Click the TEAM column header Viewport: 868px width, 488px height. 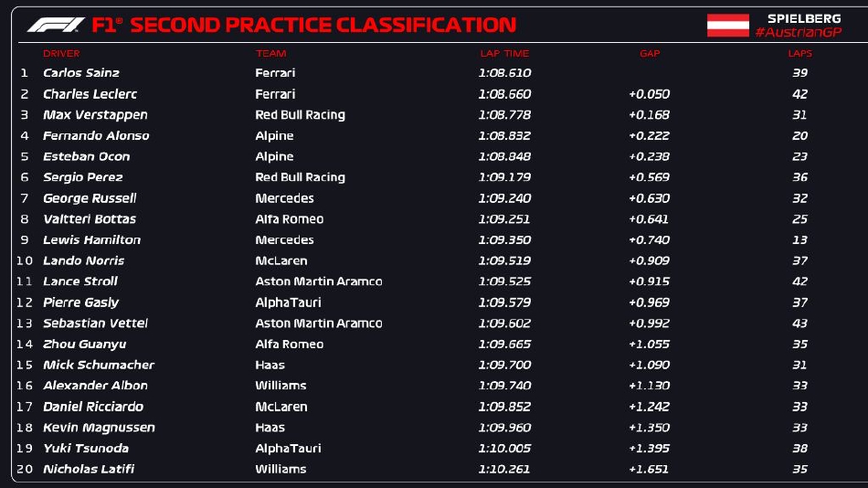(270, 54)
